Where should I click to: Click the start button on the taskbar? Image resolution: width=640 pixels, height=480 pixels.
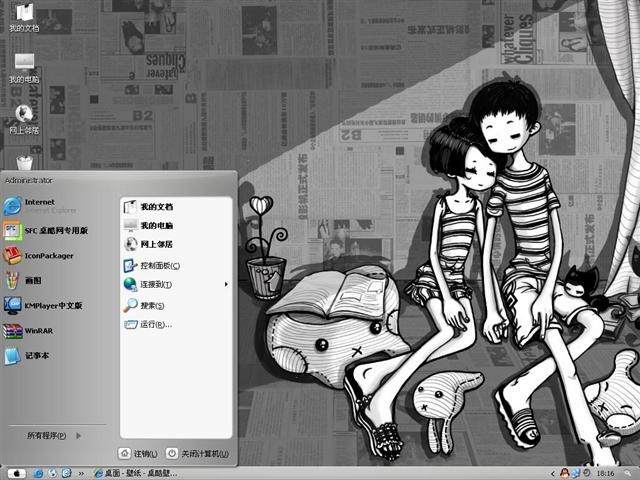click(17, 473)
